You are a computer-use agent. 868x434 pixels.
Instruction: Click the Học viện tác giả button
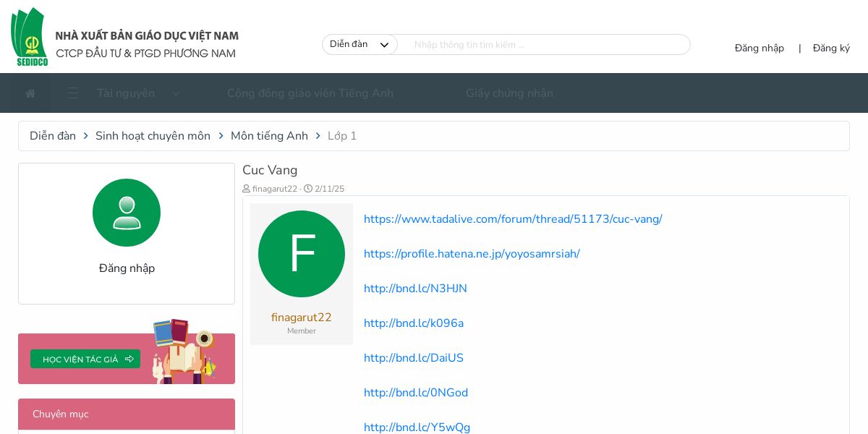85,359
